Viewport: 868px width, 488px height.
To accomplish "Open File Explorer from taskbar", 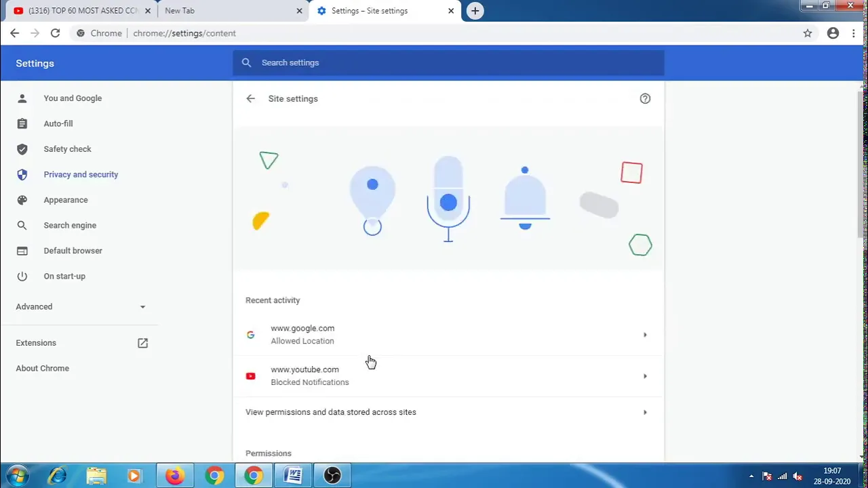I will coord(96,476).
